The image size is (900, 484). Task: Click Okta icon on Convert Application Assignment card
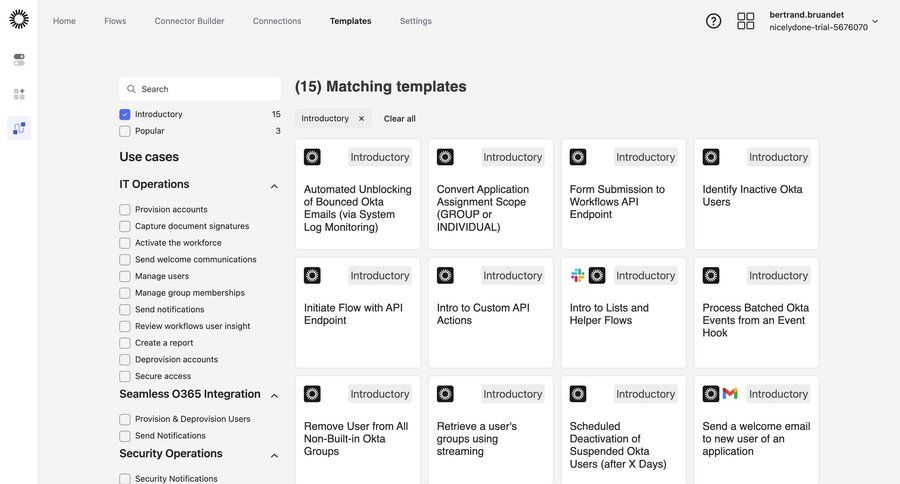445,157
